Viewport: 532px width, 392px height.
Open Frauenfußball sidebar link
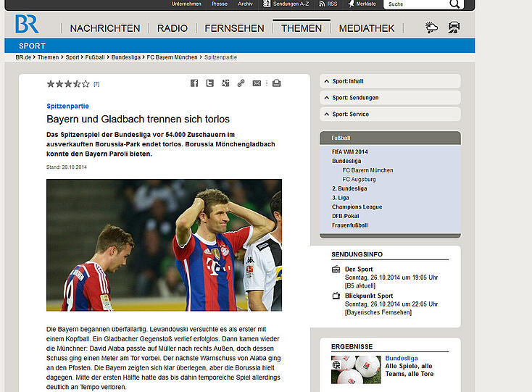(x=350, y=225)
